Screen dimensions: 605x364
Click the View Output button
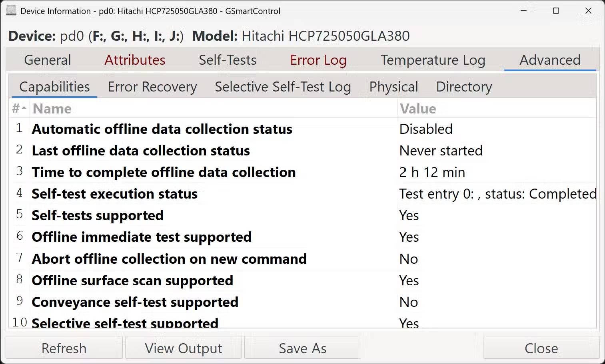tap(184, 348)
